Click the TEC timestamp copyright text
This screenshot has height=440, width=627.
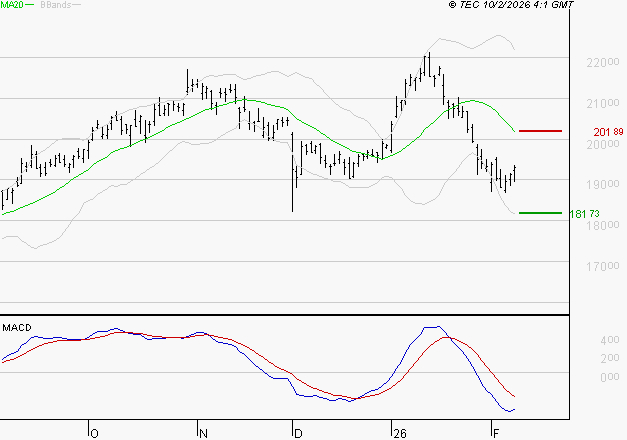(511, 5)
